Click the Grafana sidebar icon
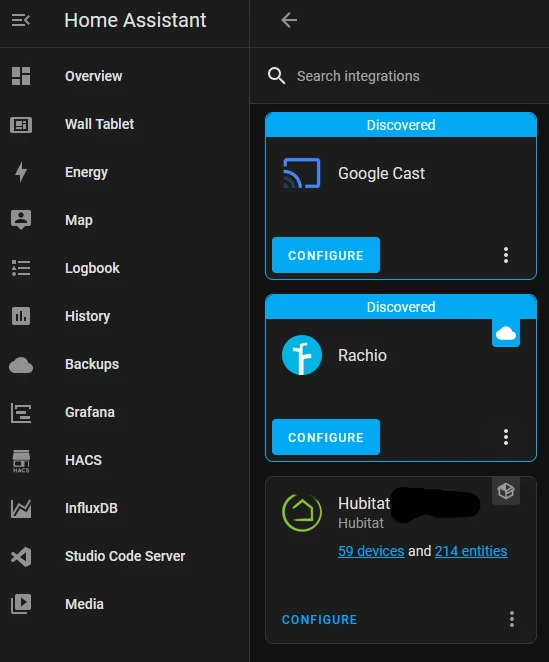This screenshot has width=549, height=662. [x=21, y=412]
